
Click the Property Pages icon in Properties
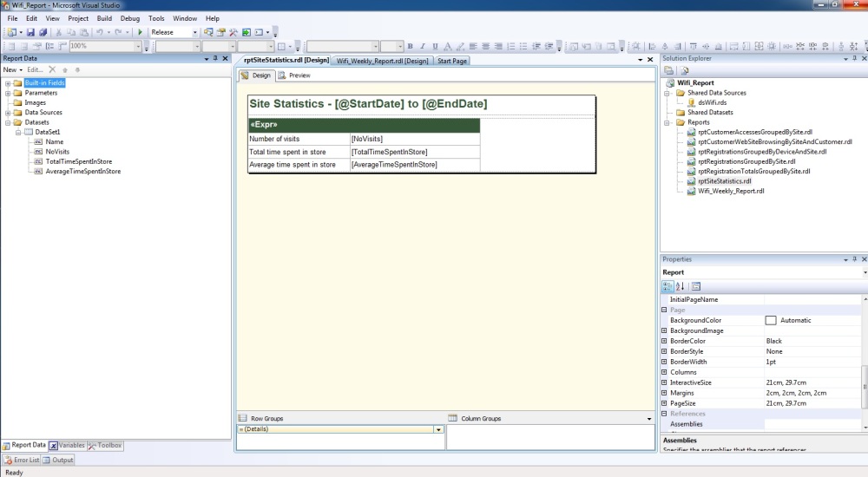point(696,286)
